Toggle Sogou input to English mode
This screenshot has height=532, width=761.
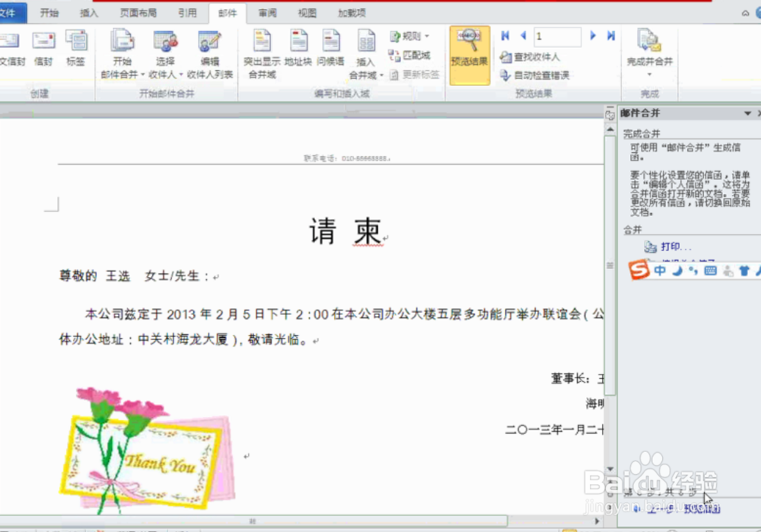[659, 271]
